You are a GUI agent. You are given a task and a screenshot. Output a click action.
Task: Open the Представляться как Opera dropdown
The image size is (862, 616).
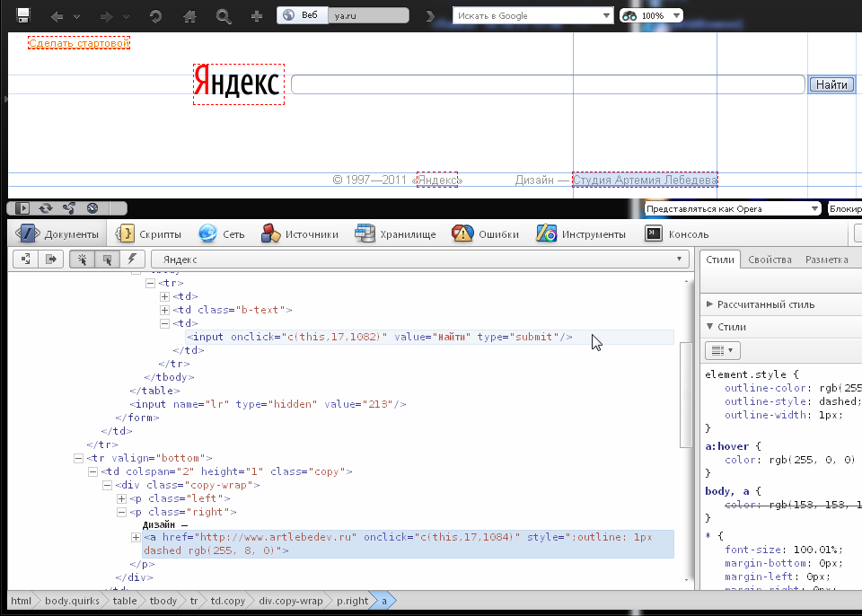point(732,209)
